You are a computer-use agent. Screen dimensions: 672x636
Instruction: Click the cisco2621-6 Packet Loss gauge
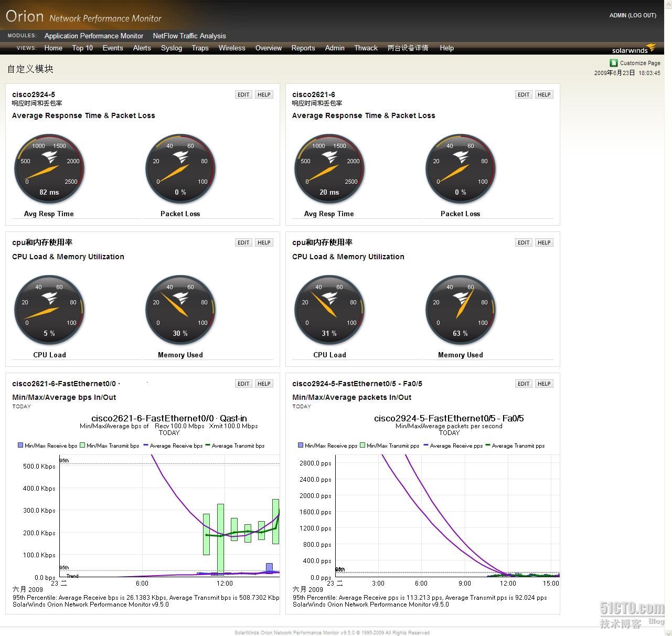coord(461,168)
